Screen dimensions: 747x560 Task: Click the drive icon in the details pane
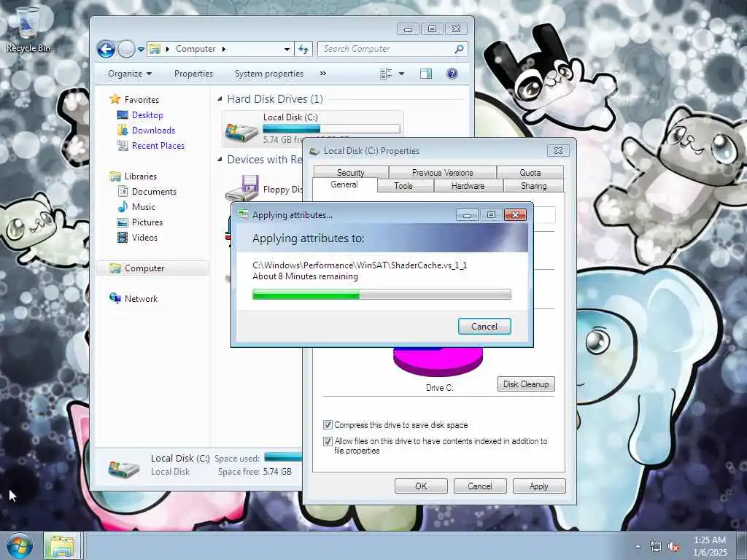(123, 467)
